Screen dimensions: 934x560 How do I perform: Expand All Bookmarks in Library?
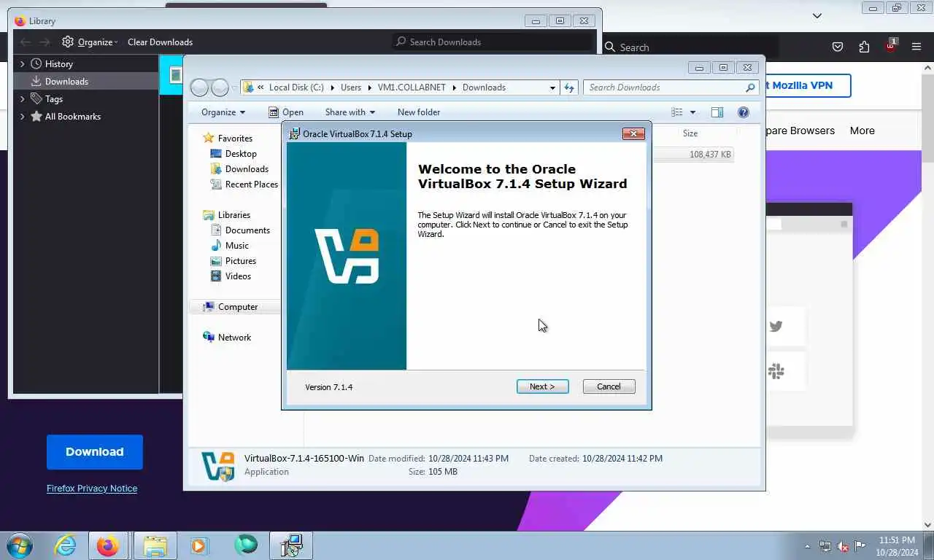23,116
